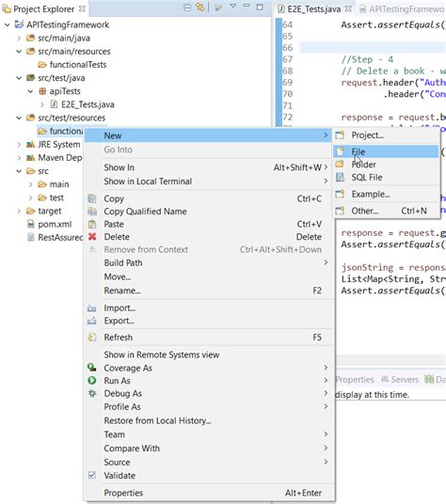This screenshot has height=504, width=446.
Task: Open the Show In submenu
Action: 208,167
